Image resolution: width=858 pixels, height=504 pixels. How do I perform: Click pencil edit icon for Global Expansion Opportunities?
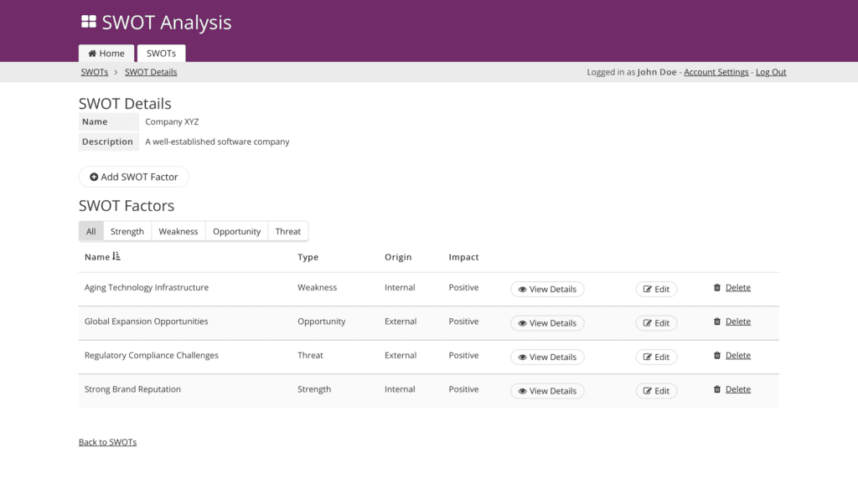[648, 323]
